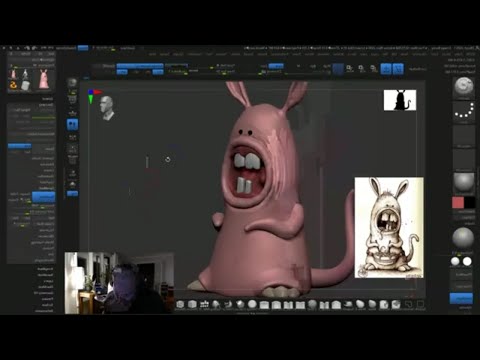Click the blue button at bottom of right panel
Viewport: 480px width, 360px height.
[461, 298]
